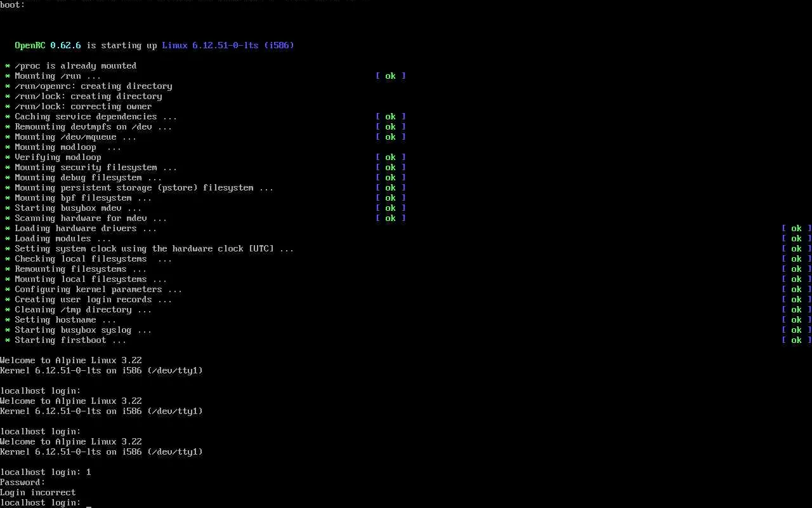Viewport: 812px width, 508px height.
Task: Click the ok status for Checking local filesystems
Action: pos(797,259)
